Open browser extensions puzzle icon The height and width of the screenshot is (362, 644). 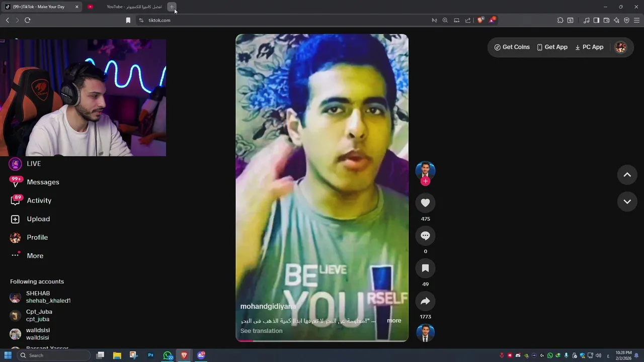tap(560, 20)
